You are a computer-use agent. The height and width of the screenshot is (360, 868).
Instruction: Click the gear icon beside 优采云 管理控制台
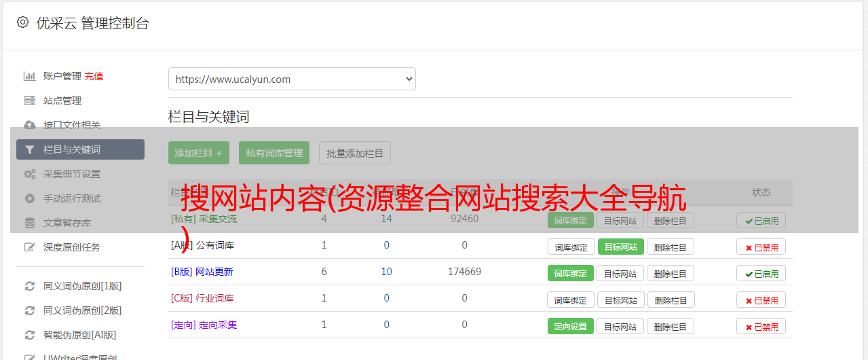(x=22, y=22)
